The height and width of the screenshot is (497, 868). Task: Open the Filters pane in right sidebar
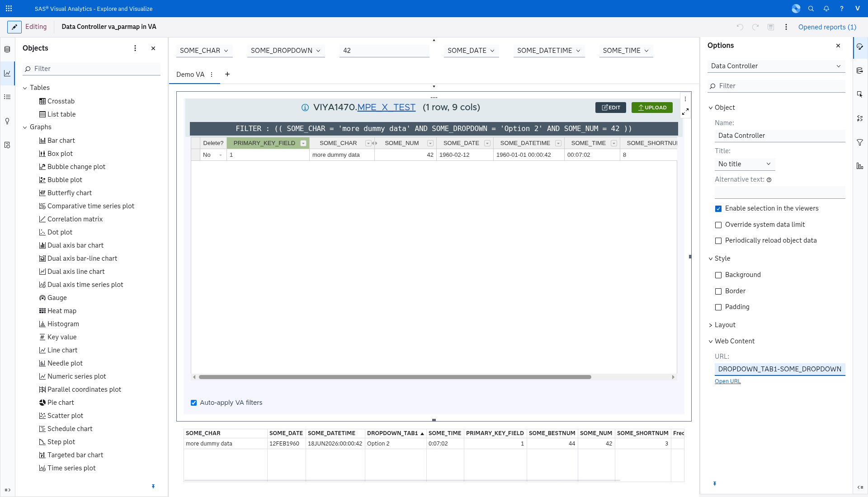860,142
